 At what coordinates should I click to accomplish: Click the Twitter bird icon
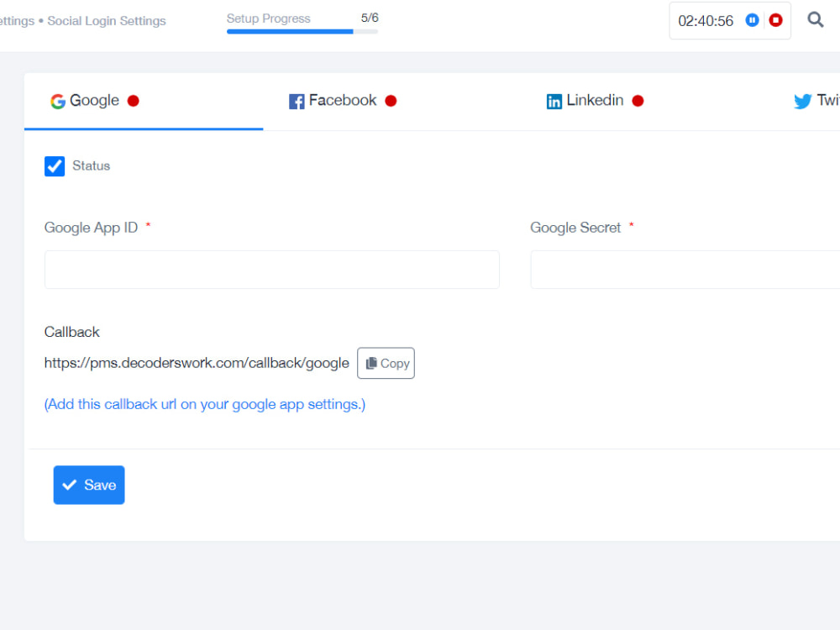[802, 101]
